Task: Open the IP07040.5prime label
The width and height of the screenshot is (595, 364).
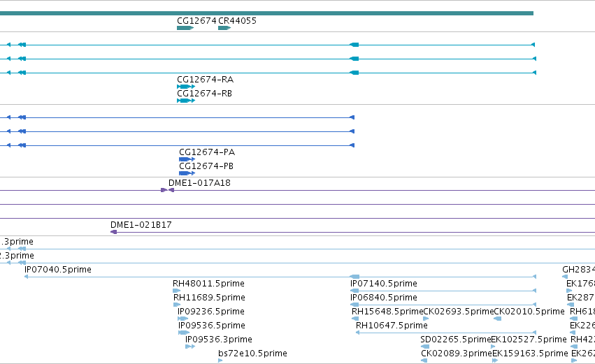Action: (57, 270)
